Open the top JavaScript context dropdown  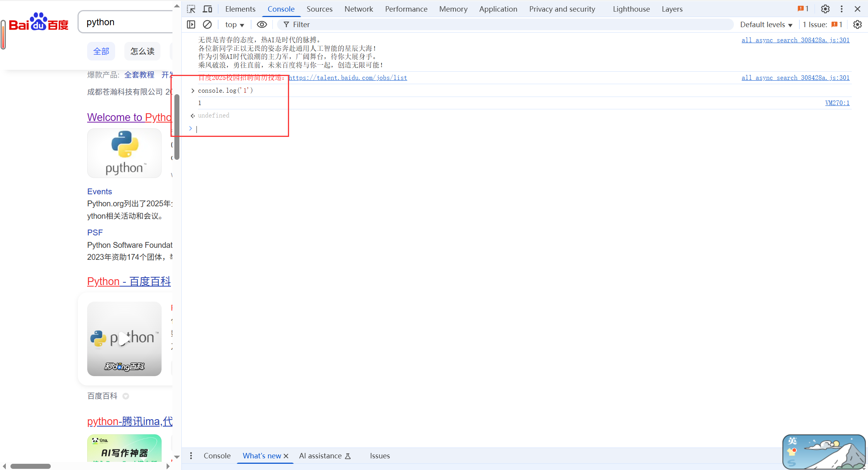[x=234, y=24]
